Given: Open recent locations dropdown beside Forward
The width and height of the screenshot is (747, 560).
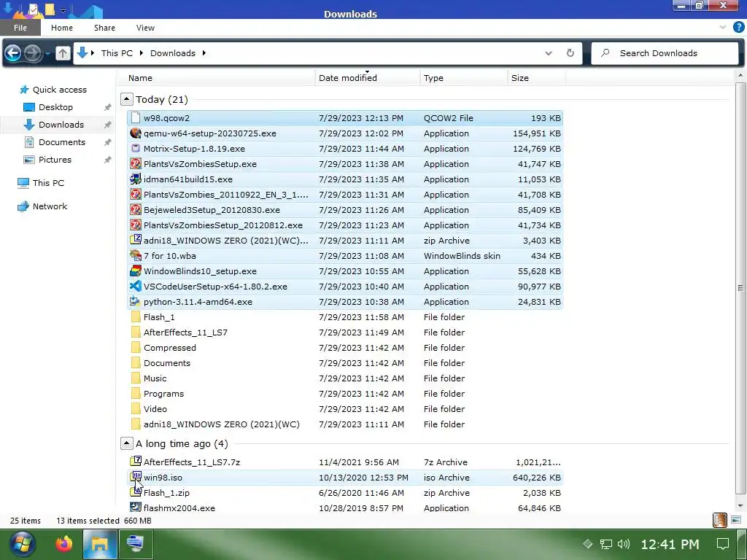Looking at the screenshot, I should 47,53.
